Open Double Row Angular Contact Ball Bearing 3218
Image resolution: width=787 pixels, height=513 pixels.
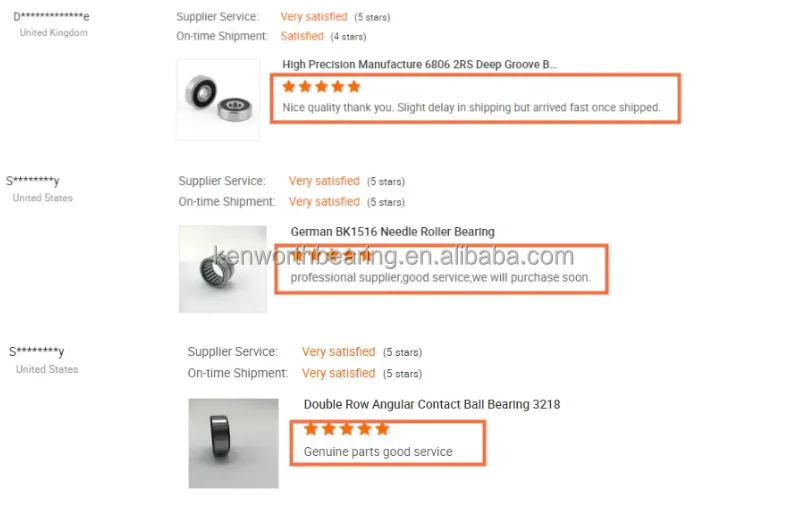pyautogui.click(x=432, y=404)
